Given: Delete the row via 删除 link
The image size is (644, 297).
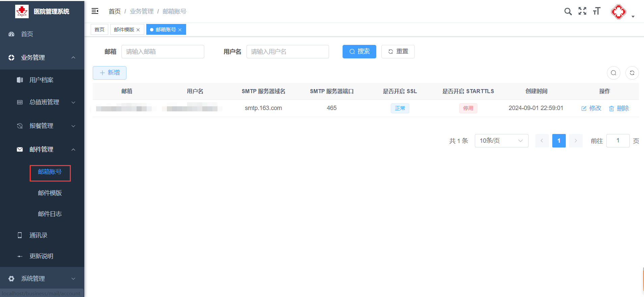Looking at the screenshot, I should (x=619, y=108).
